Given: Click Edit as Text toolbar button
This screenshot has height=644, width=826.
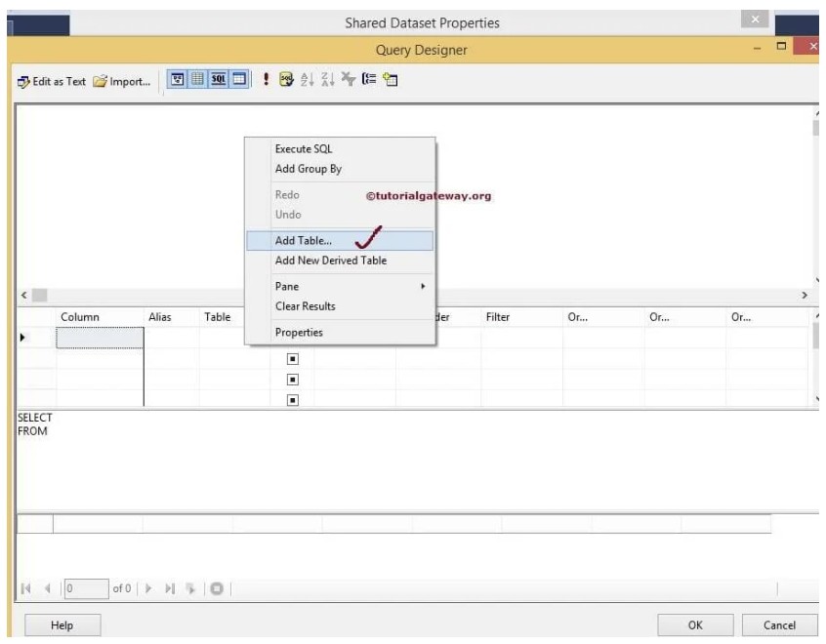Looking at the screenshot, I should (x=51, y=81).
